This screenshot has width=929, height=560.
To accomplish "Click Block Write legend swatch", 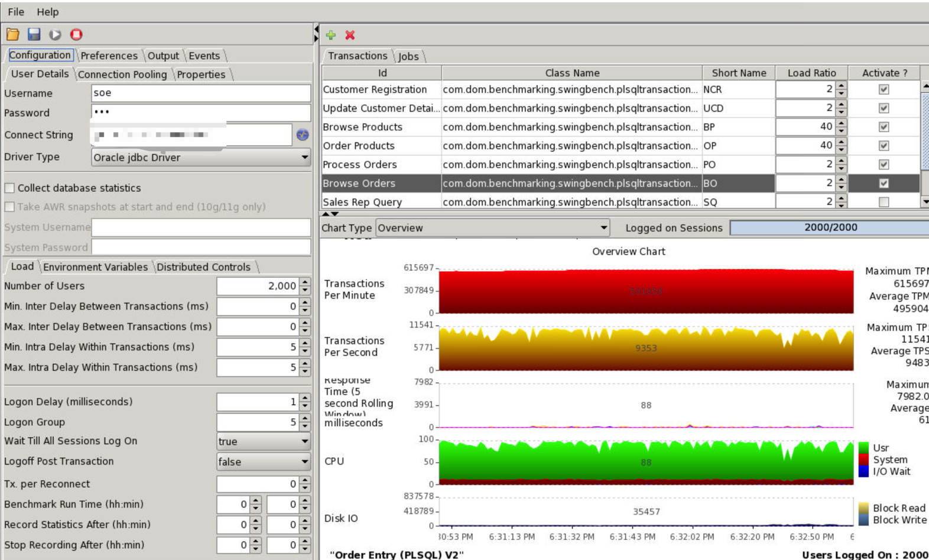I will coord(863,520).
